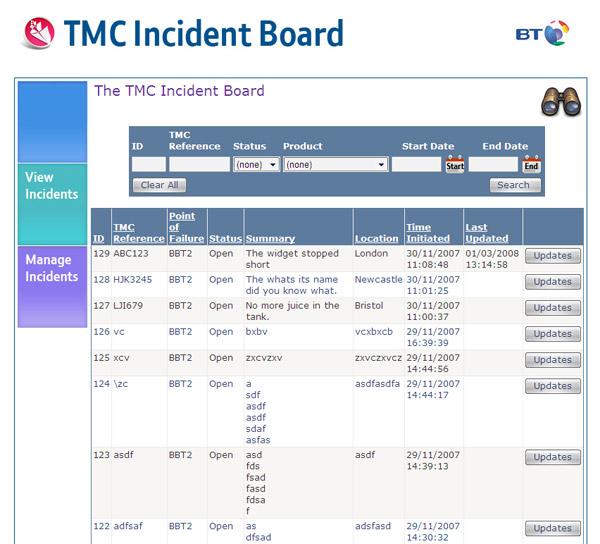Open Updates for incident 127
The image size is (600, 544).
[x=553, y=308]
